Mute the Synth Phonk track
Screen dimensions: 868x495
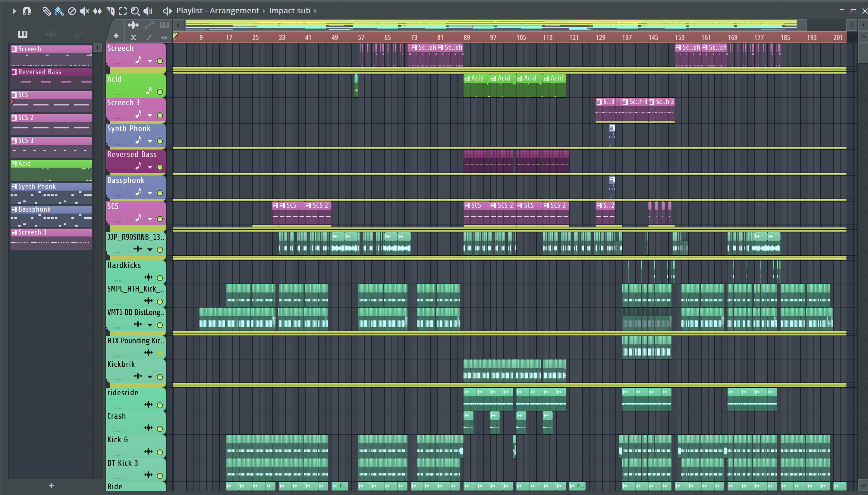tap(160, 141)
